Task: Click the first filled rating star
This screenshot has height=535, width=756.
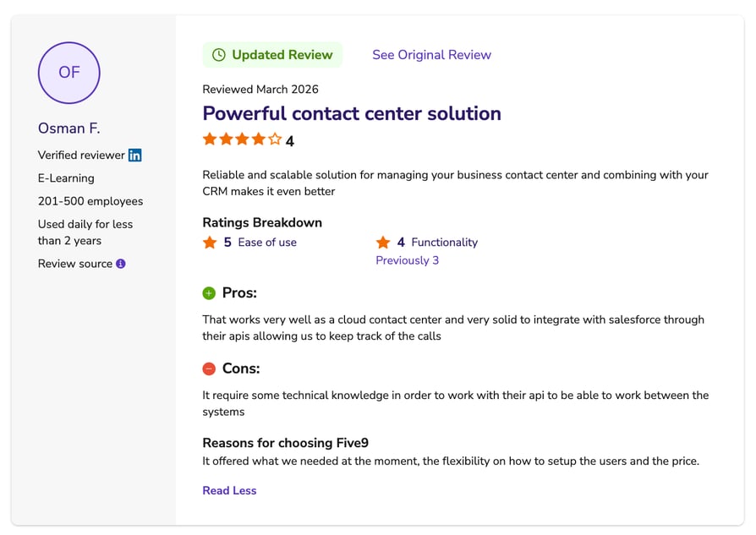Action: (210, 139)
